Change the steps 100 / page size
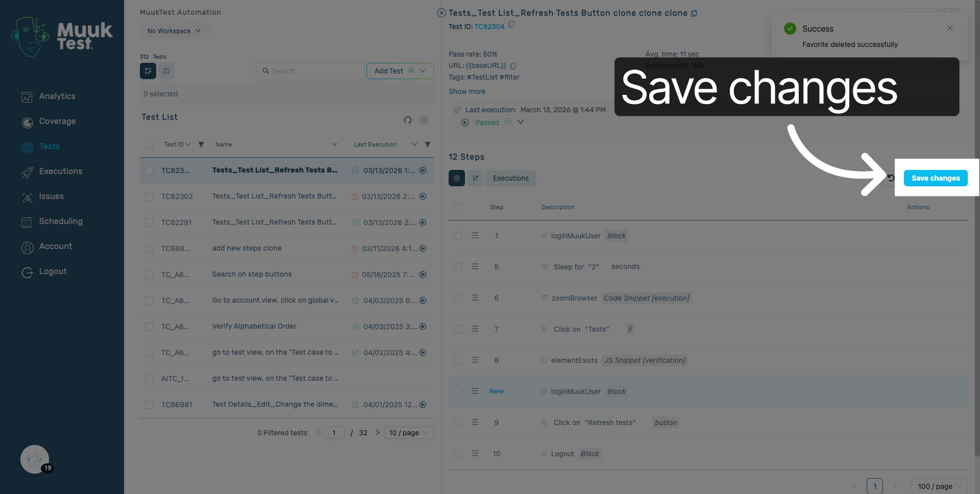Viewport: 980px width, 494px height. pyautogui.click(x=939, y=486)
